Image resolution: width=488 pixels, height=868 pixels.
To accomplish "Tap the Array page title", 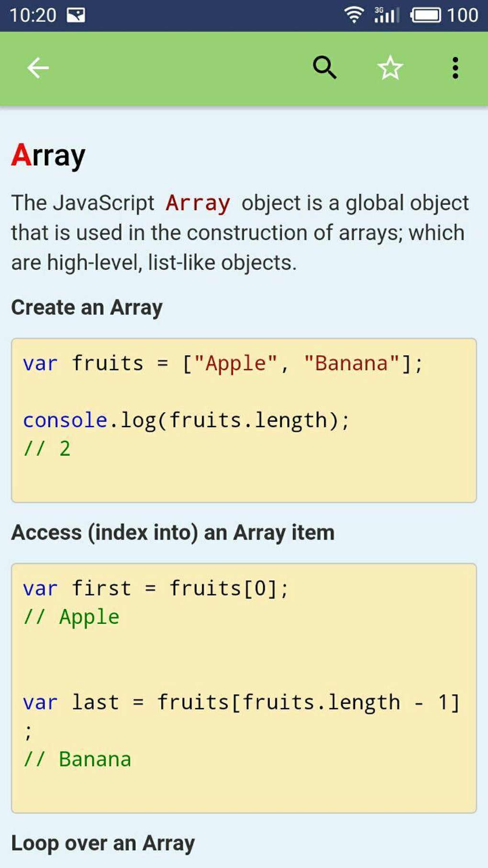I will click(48, 156).
